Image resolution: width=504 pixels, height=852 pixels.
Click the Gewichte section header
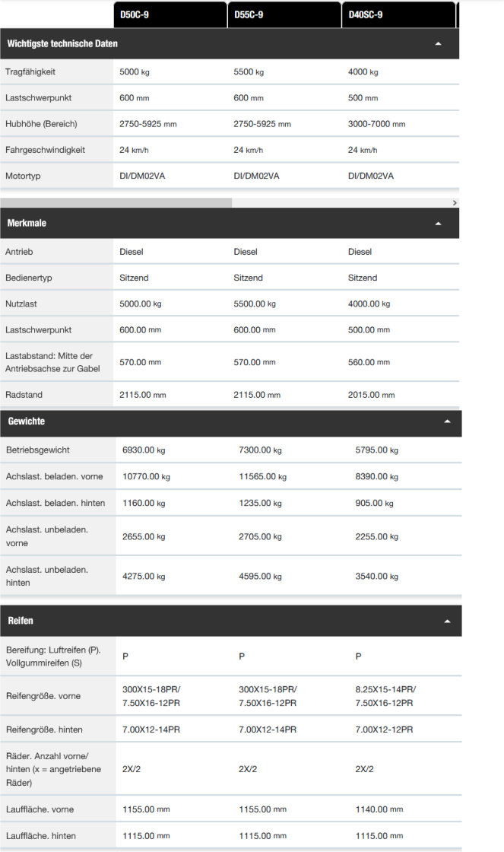[231, 421]
